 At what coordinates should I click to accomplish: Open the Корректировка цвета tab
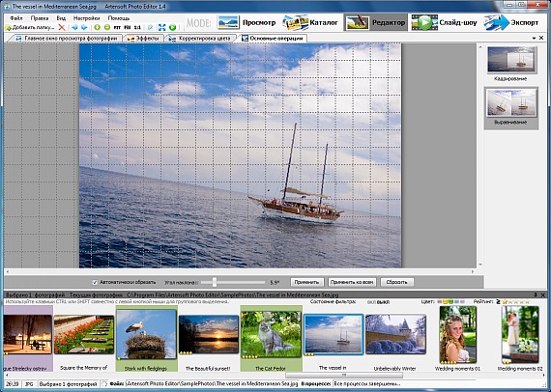coord(200,39)
